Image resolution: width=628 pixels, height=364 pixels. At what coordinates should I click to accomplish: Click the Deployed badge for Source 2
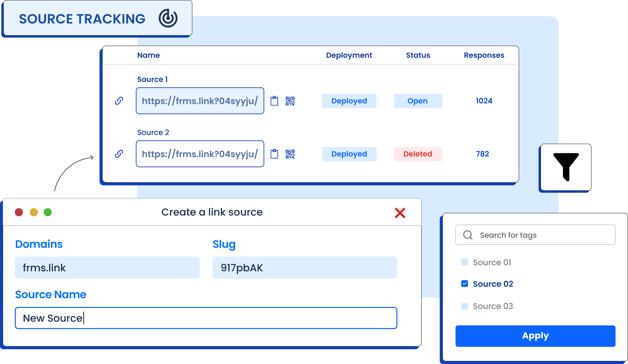tap(349, 154)
